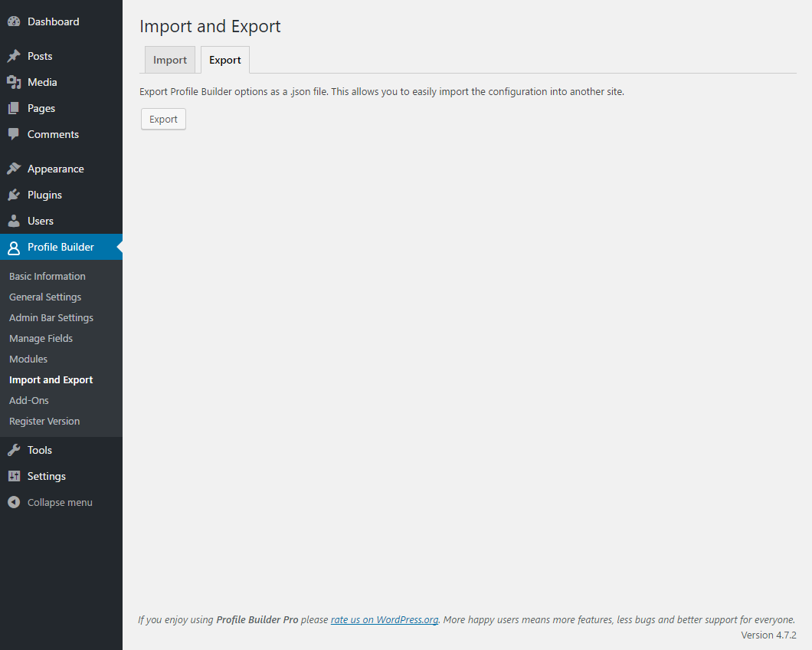Go to Modules submenu item
Viewport: 812px width, 650px height.
28,359
